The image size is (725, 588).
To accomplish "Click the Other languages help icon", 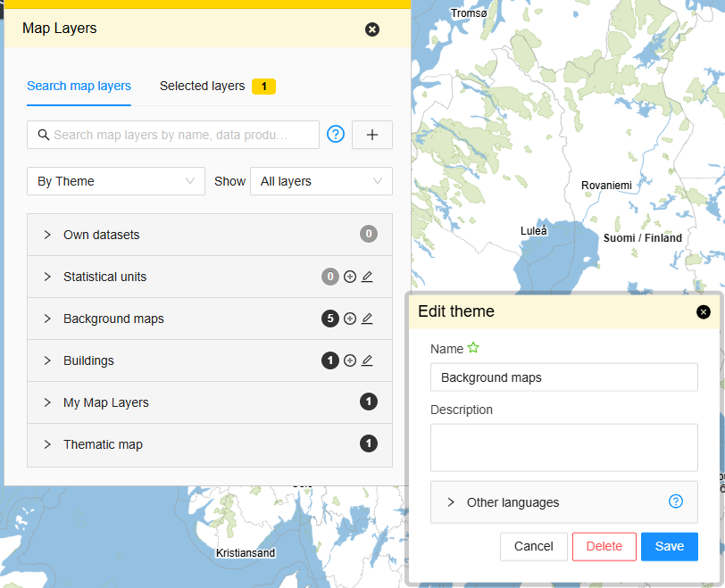I will pos(676,501).
